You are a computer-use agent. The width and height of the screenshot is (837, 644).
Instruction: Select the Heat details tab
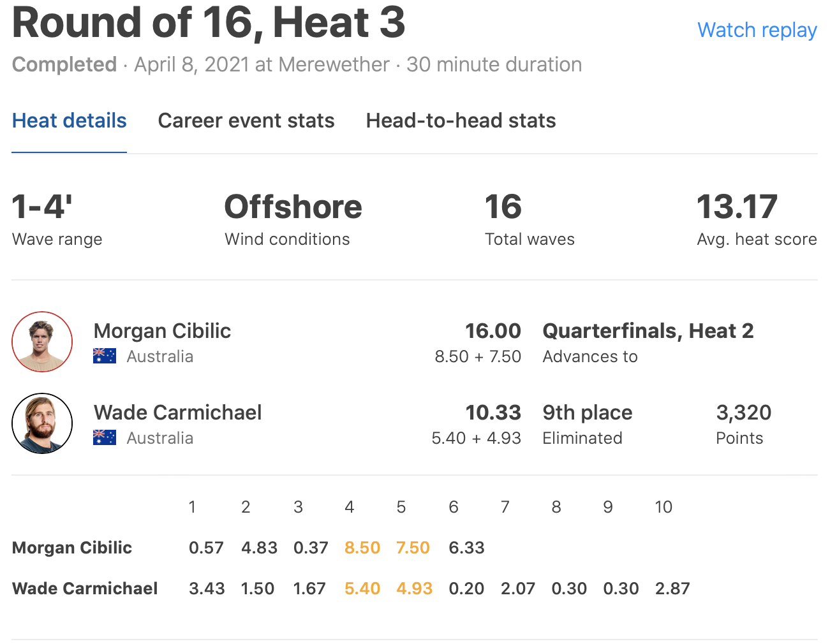click(x=69, y=121)
